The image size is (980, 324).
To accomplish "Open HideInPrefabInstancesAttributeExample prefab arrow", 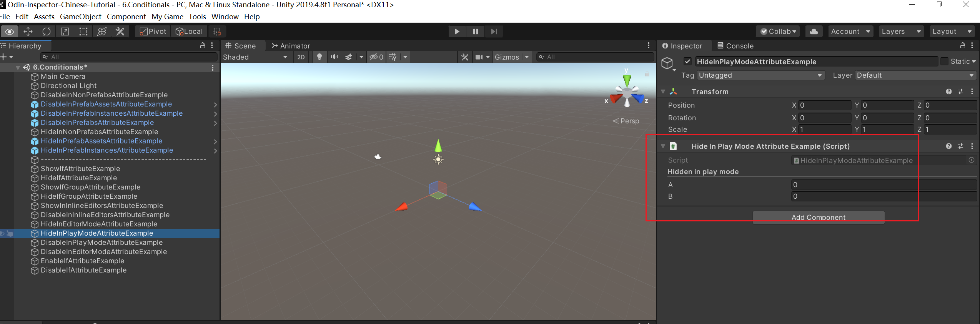I will pos(215,151).
